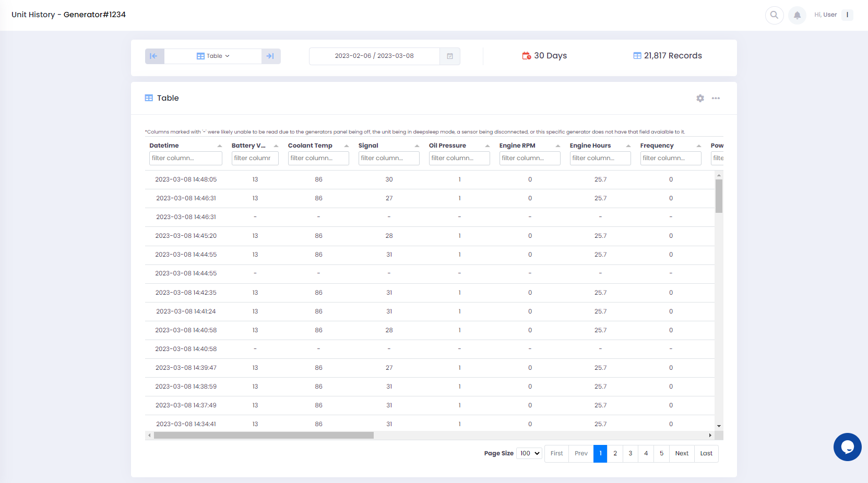Click the search magnifier icon

[774, 15]
